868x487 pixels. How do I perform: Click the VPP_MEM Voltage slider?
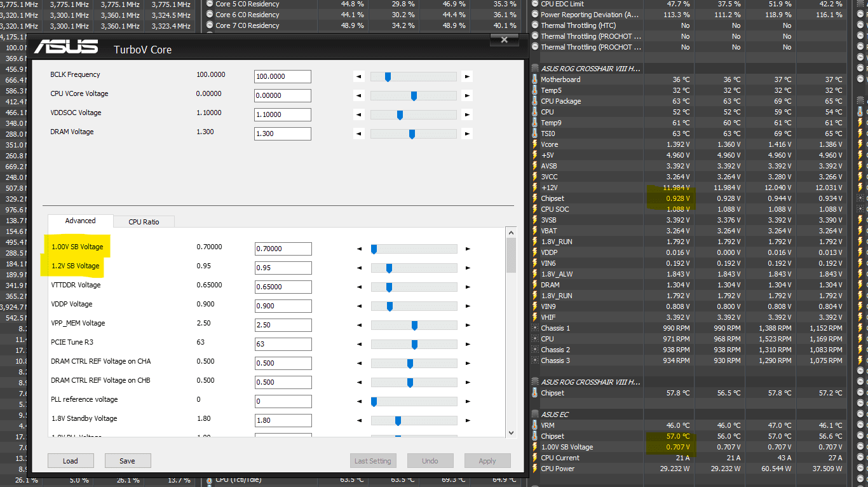coord(414,325)
